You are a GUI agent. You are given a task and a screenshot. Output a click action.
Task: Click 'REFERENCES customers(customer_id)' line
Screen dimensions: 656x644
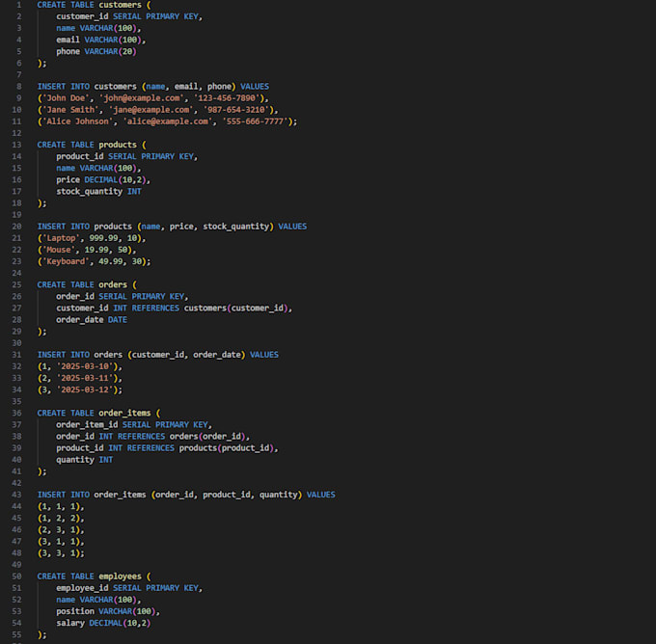[174, 309]
